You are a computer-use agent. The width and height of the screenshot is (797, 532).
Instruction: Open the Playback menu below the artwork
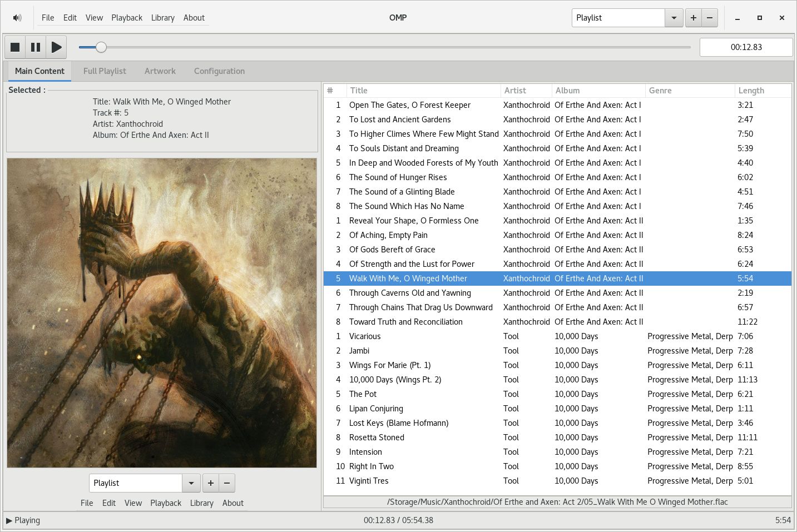pos(166,503)
